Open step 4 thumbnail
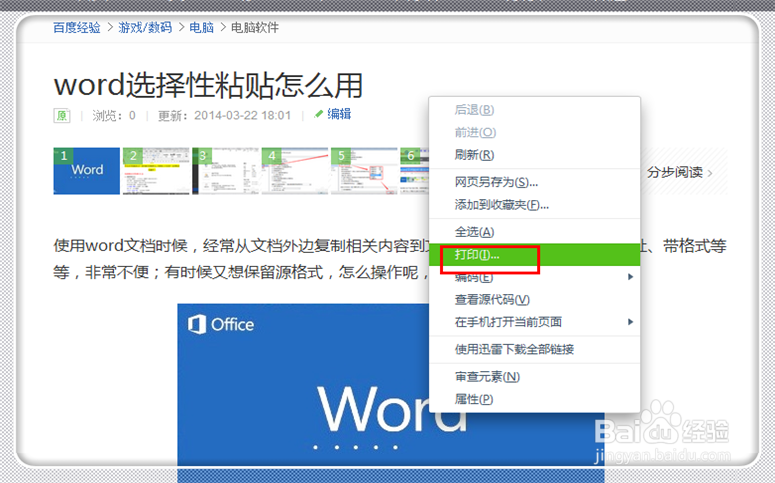 point(295,171)
